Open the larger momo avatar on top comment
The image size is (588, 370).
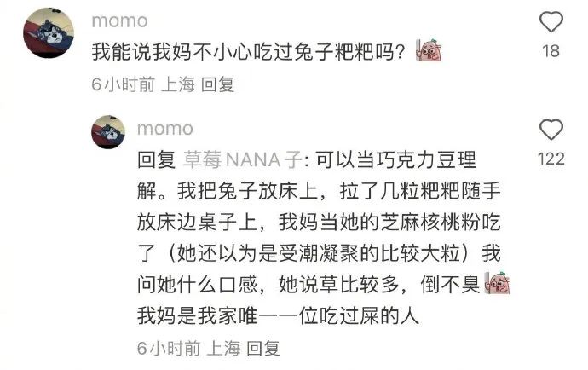point(49,32)
